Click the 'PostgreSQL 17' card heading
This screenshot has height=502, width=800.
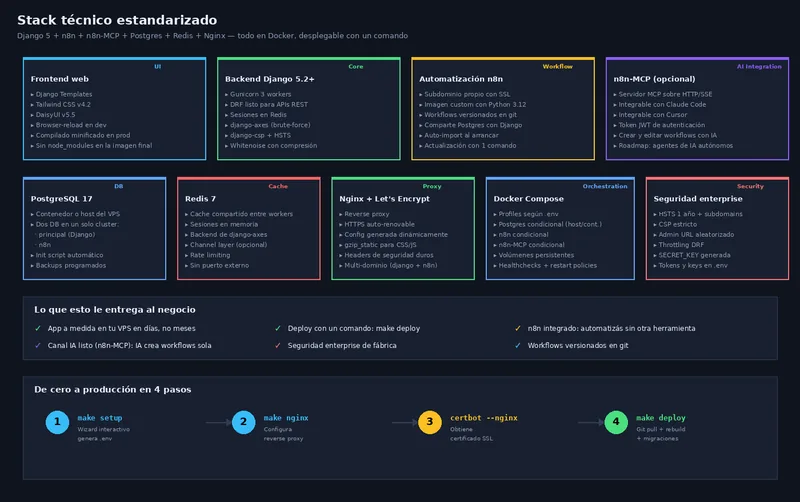tap(61, 199)
